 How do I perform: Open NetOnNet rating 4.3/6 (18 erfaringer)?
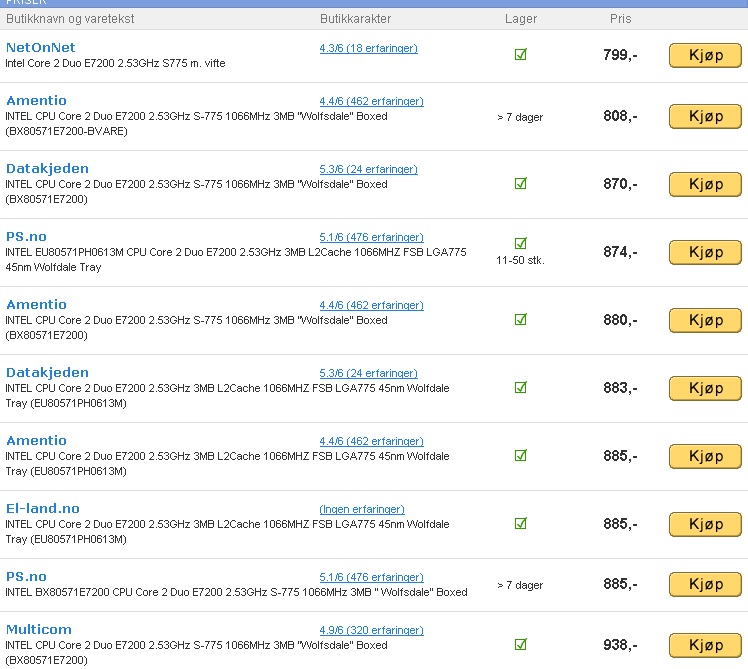pos(368,48)
